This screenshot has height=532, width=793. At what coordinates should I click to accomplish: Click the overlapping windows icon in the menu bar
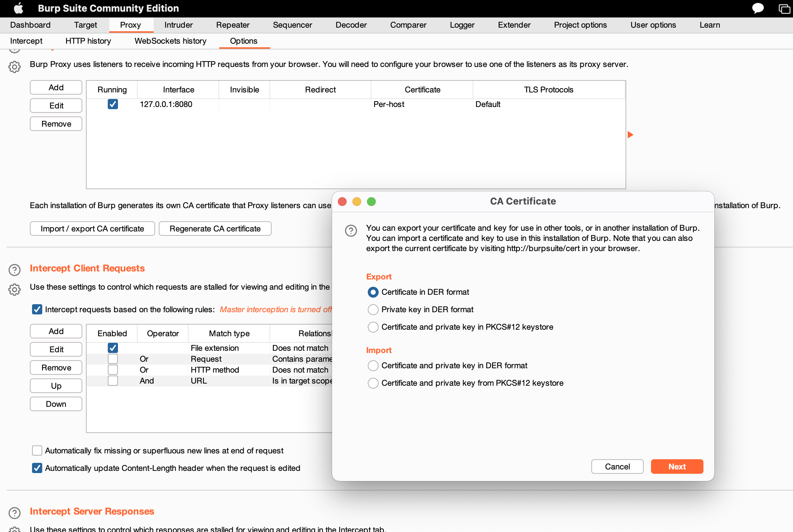(784, 8)
